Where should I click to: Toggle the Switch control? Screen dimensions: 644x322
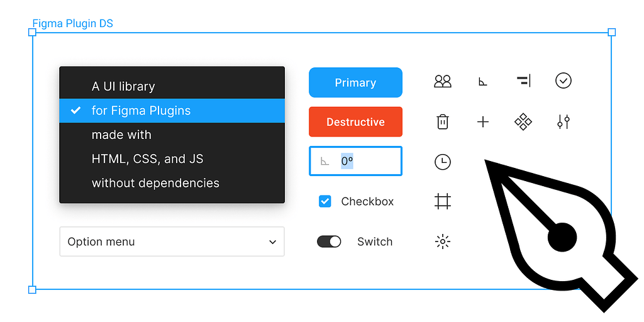329,241
